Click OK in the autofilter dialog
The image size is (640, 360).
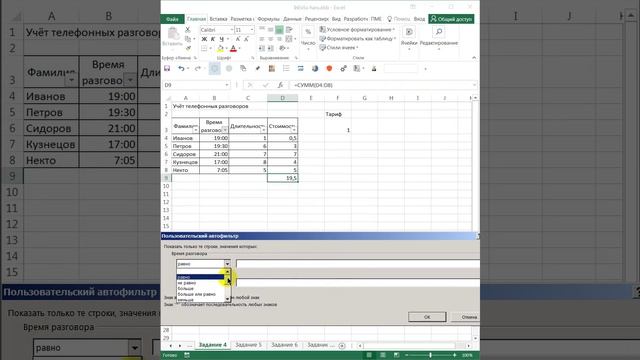coord(427,317)
